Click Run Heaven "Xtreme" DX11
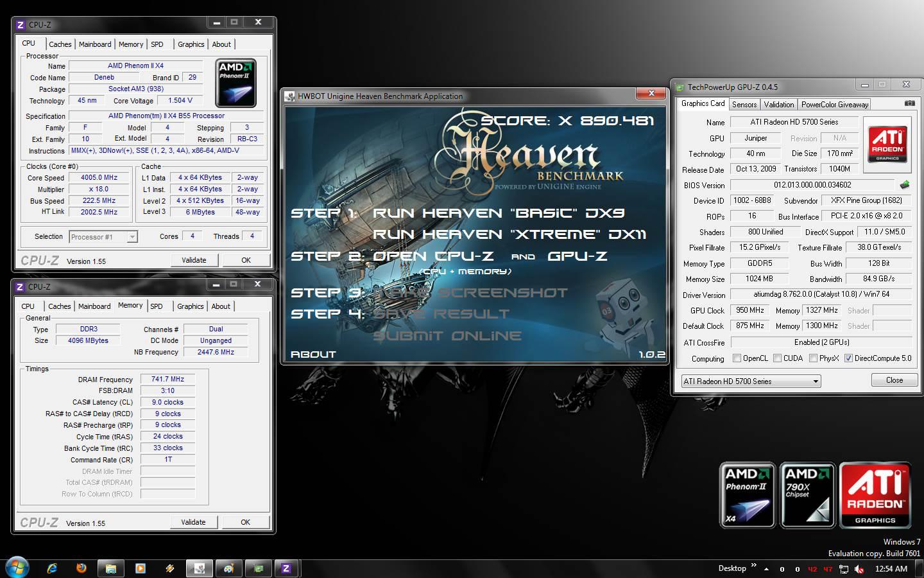The height and width of the screenshot is (578, 924). (x=509, y=234)
